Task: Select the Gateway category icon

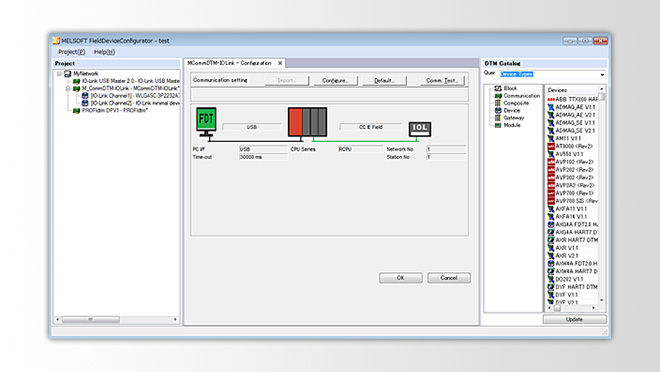Action: click(498, 118)
